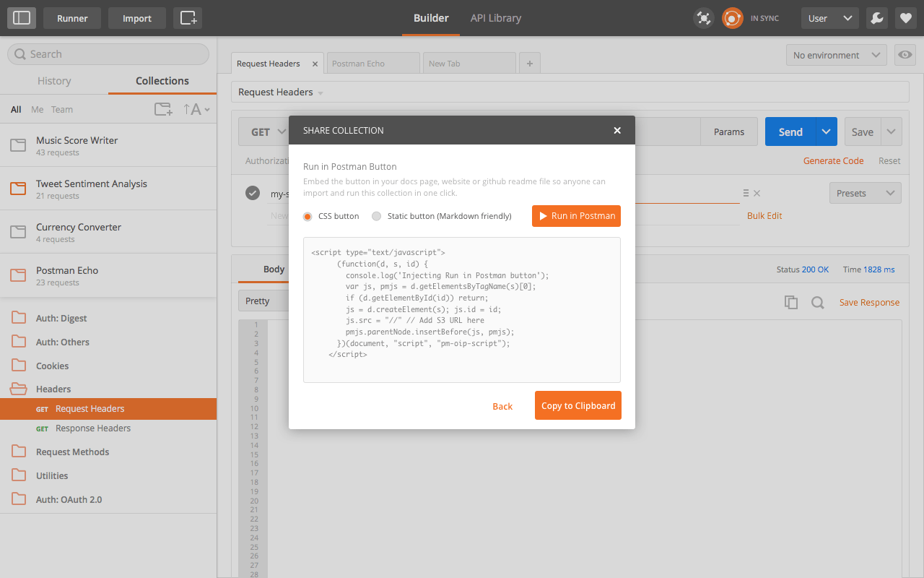Image resolution: width=924 pixels, height=578 pixels.
Task: Open the Currency Converter collection
Action: [108, 232]
